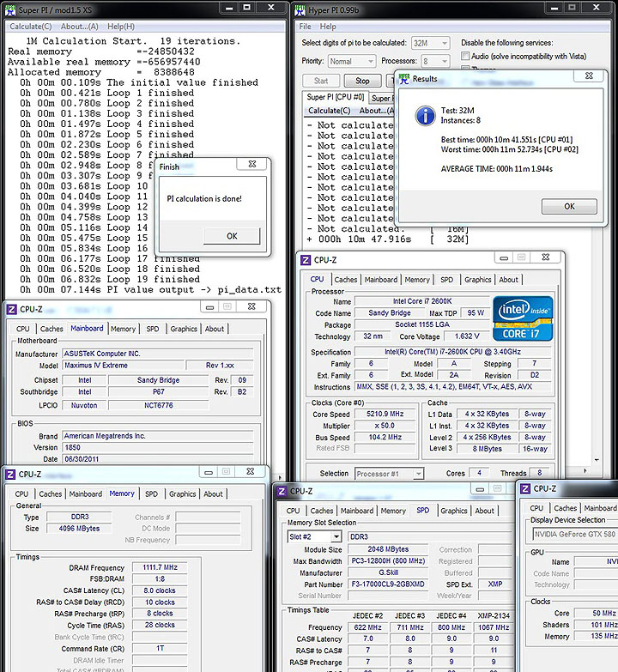Open the Processors count dropdown

tap(444, 61)
